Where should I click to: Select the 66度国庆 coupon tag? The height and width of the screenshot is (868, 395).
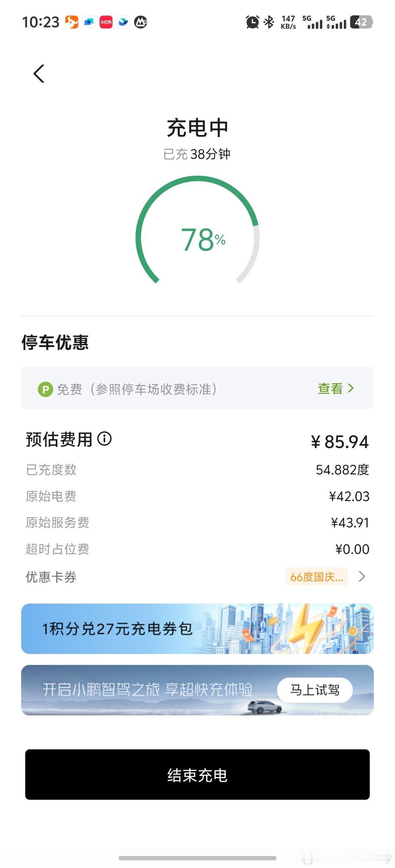(316, 576)
